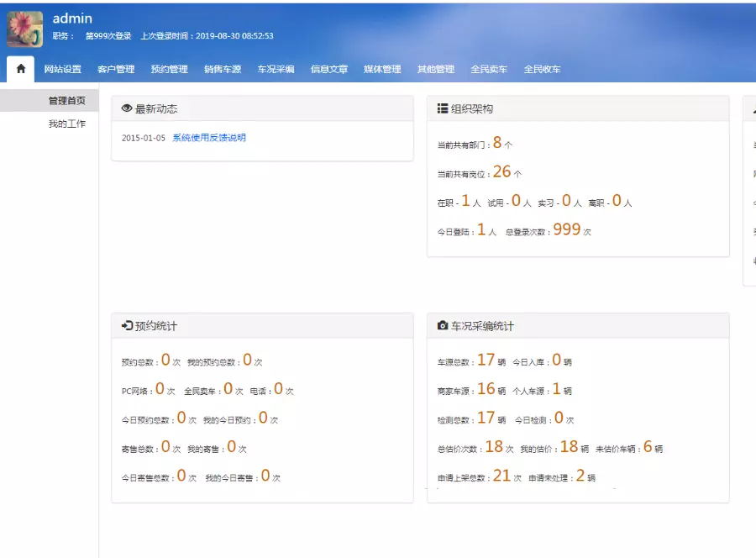Click the admin avatar picture

point(25,29)
